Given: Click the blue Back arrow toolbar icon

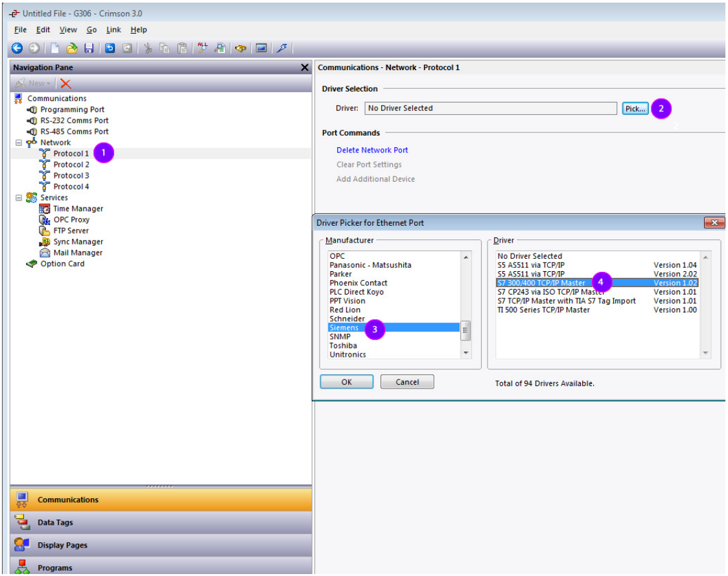Looking at the screenshot, I should click(x=17, y=48).
